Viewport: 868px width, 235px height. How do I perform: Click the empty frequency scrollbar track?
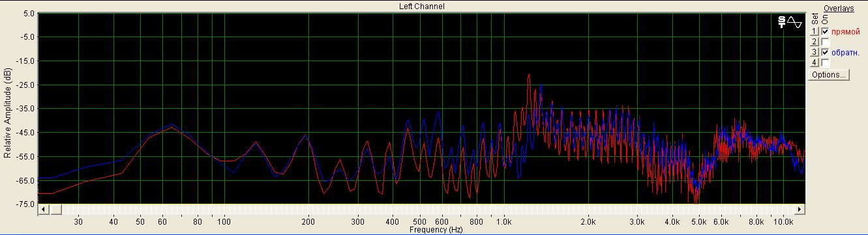428,210
